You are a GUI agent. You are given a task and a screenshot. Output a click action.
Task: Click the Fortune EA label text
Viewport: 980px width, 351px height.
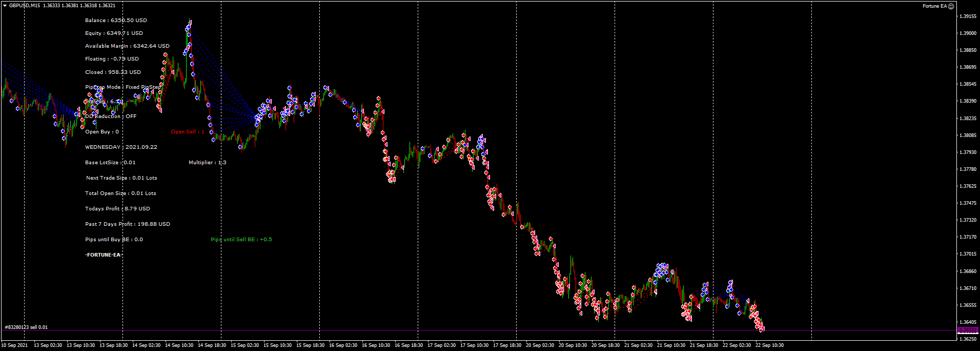(935, 6)
